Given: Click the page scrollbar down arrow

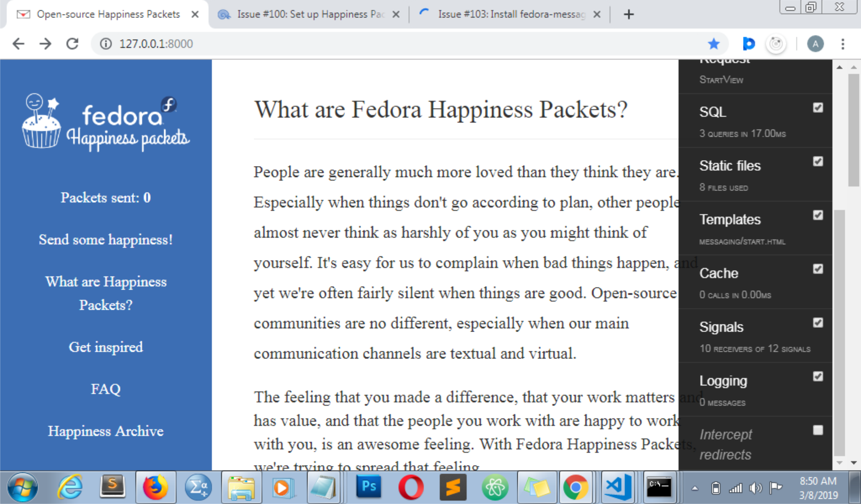Looking at the screenshot, I should pyautogui.click(x=853, y=463).
